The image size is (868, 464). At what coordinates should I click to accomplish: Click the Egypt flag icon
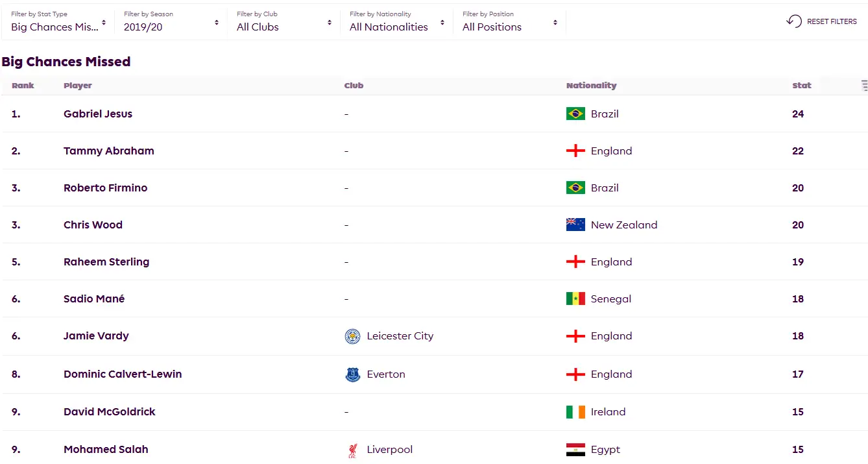[x=575, y=450]
